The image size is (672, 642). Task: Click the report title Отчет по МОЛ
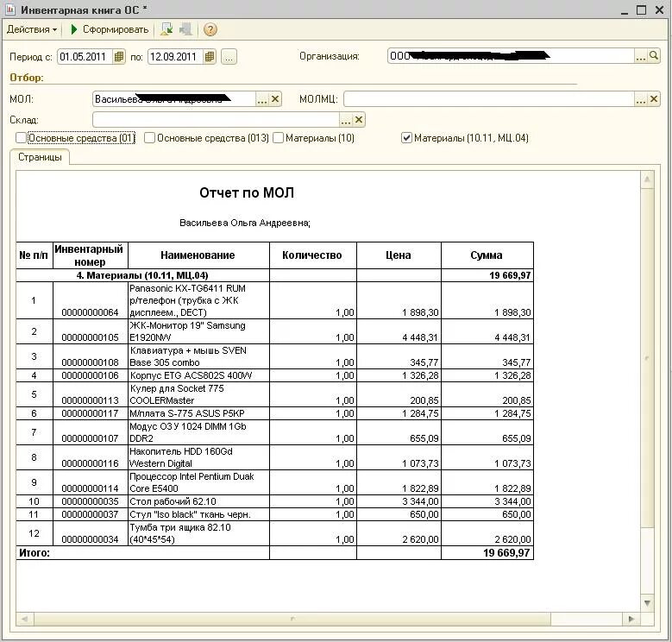(x=247, y=192)
